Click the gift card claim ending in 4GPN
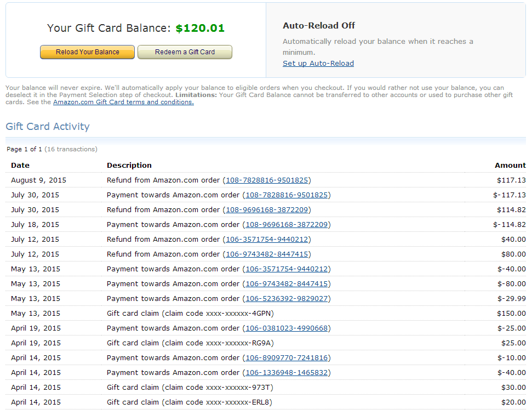The image size is (532, 415). [x=190, y=314]
